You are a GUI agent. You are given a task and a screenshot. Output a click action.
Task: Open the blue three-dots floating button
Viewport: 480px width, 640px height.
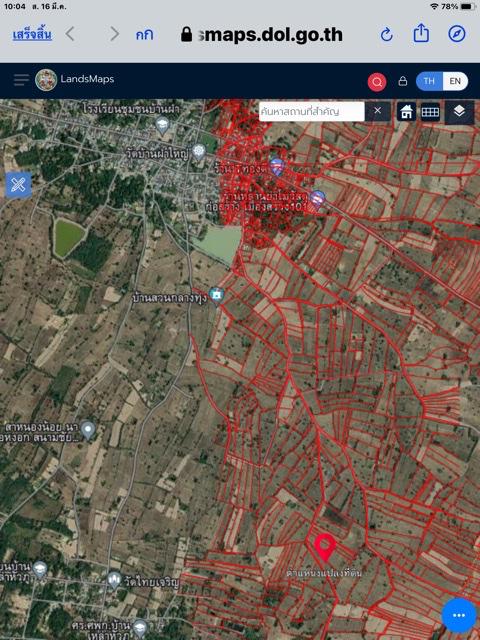click(459, 616)
